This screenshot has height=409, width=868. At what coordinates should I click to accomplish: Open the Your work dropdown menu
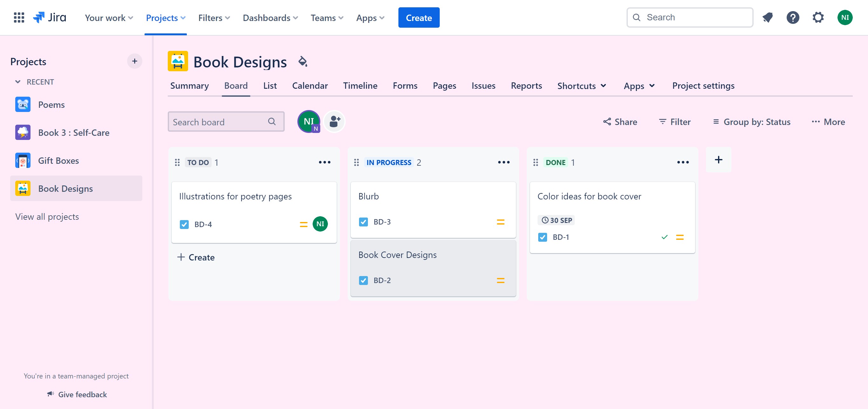[109, 18]
